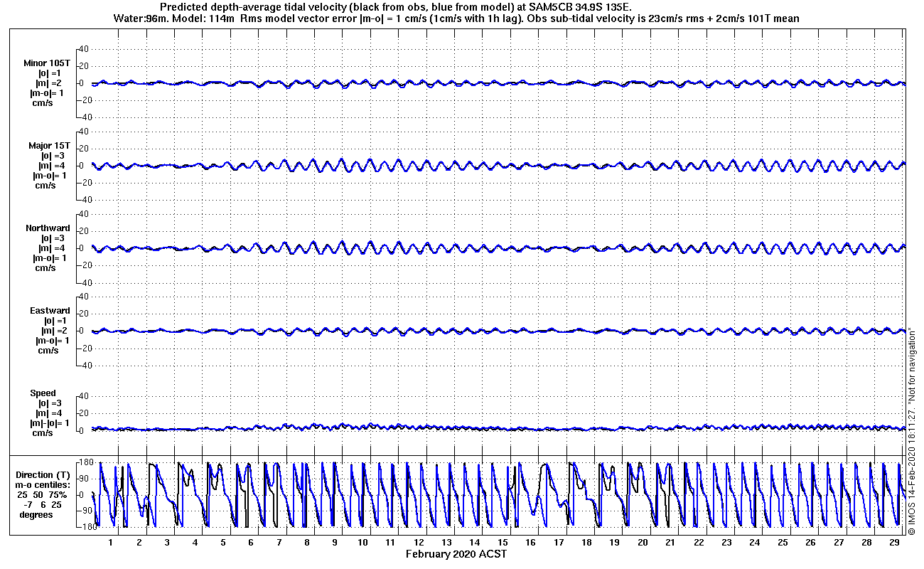Select the 'm-o centiles:' label
The width and height of the screenshot is (924, 569).
point(44,484)
